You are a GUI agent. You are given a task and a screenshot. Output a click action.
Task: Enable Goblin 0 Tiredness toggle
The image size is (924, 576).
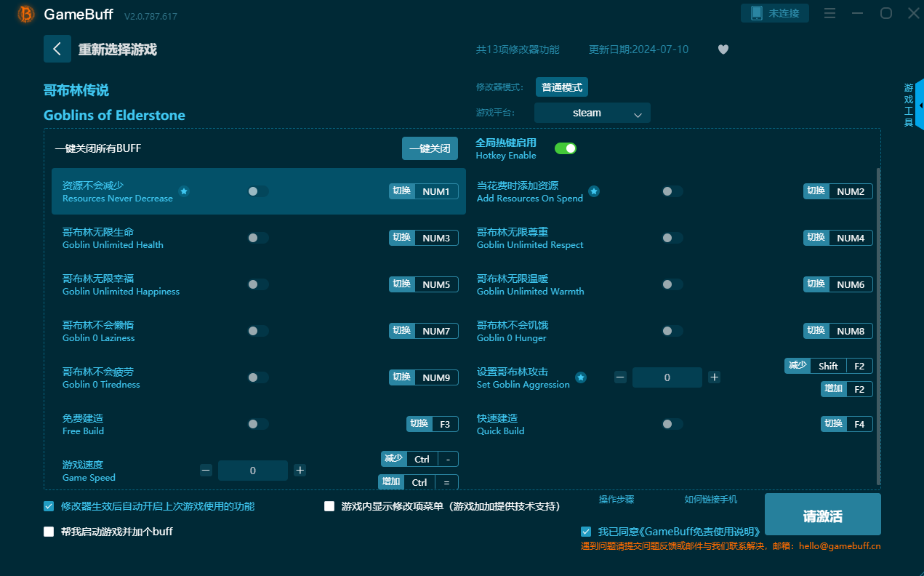(x=257, y=377)
